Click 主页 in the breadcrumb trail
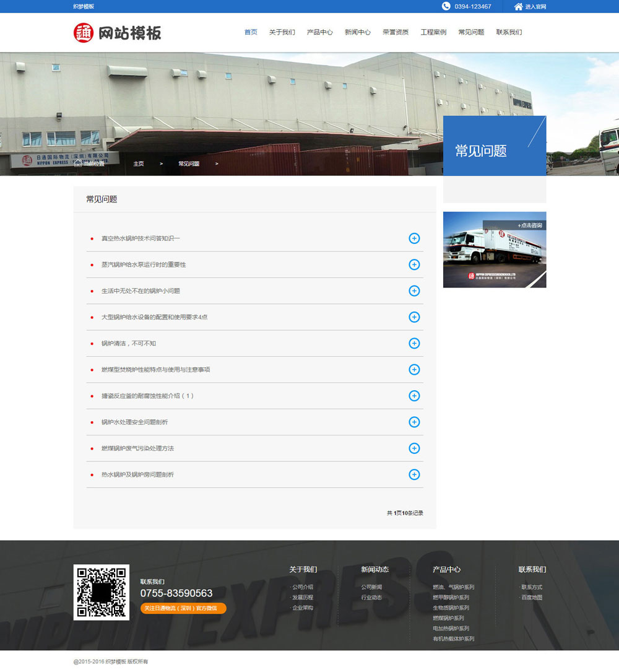619x672 pixels. [x=139, y=164]
